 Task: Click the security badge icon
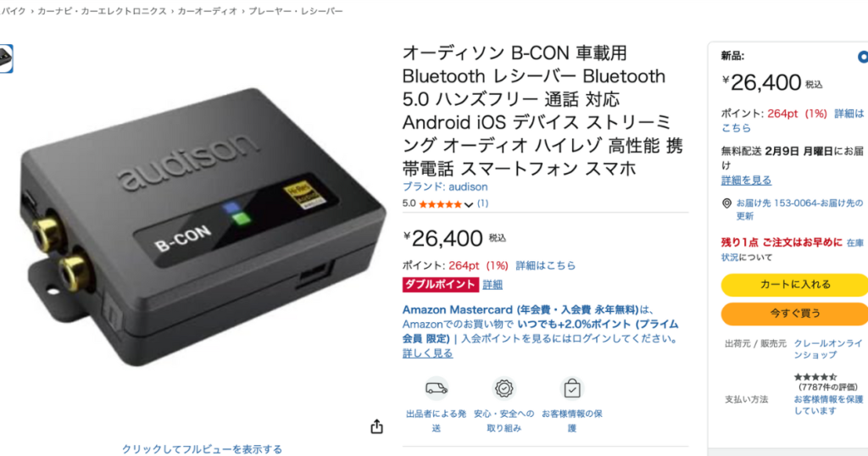(504, 388)
